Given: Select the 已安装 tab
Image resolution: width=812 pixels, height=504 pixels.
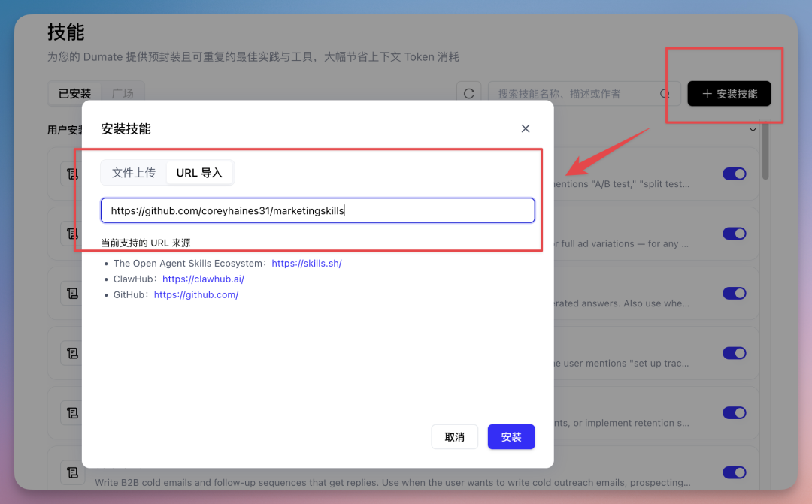Looking at the screenshot, I should tap(74, 93).
